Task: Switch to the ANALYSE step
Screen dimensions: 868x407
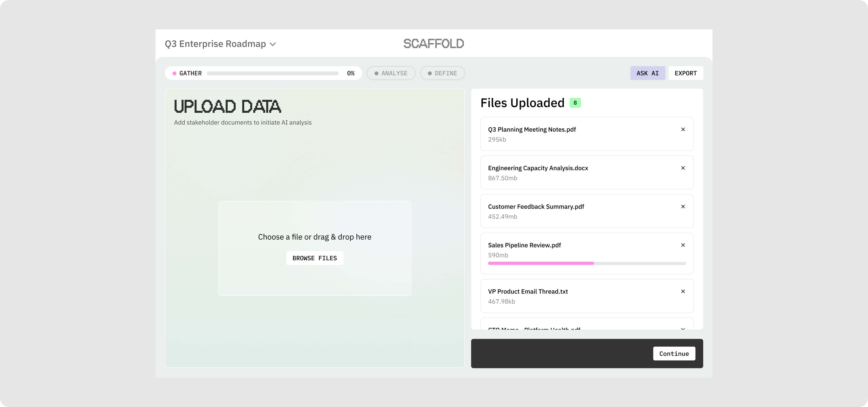Action: point(391,73)
